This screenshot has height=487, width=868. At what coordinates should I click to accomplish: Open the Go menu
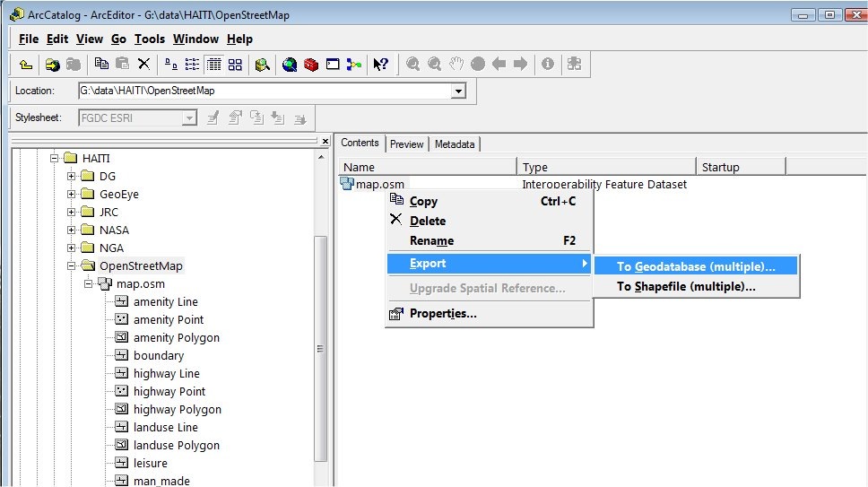coord(118,39)
